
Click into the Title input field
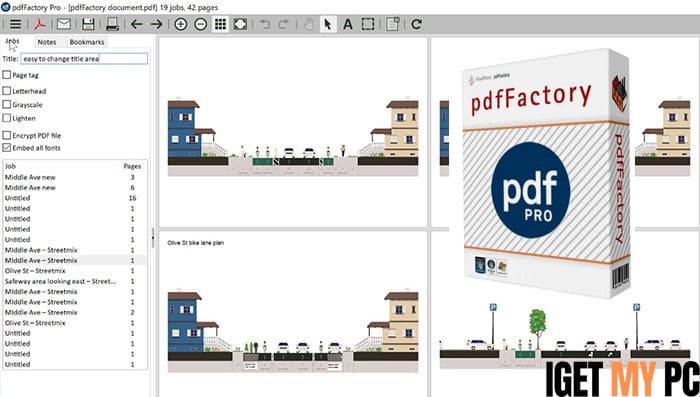(84, 59)
